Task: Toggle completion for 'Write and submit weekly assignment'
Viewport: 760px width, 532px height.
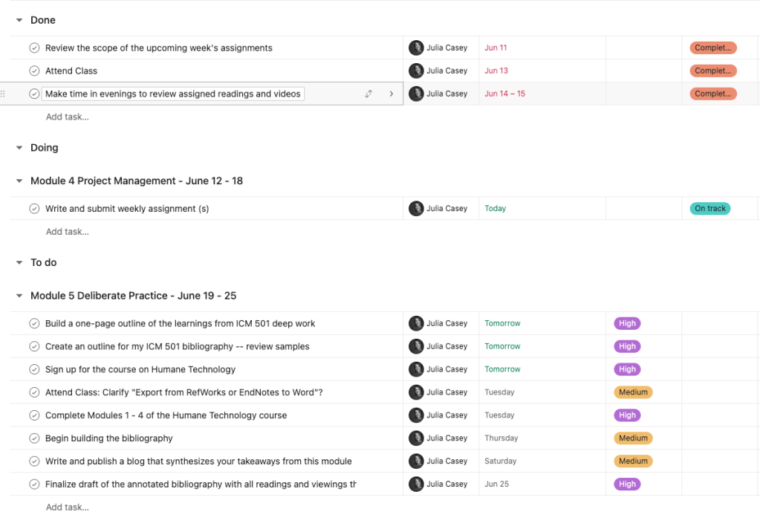Action: [34, 209]
